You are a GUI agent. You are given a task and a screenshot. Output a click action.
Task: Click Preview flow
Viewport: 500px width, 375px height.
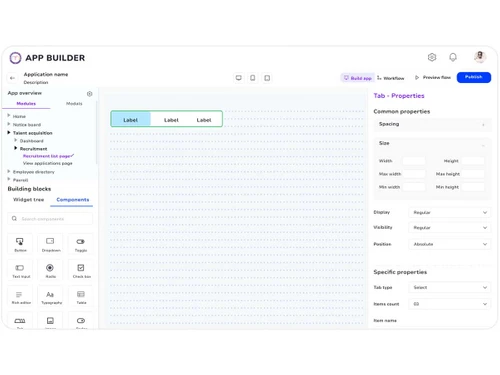(x=433, y=77)
